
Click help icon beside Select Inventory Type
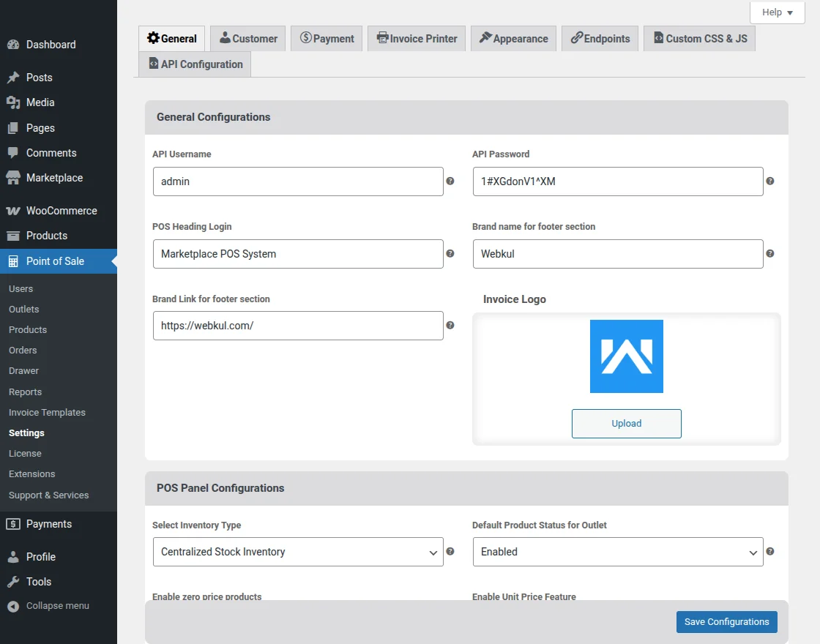[x=450, y=552]
